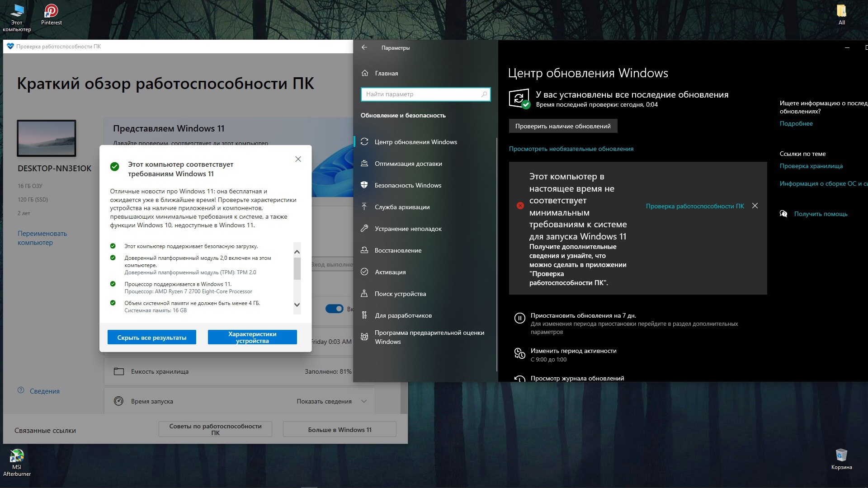Click the 'DESKTOP-NN3E1OK' computer name
868x488 pixels.
[x=54, y=168]
